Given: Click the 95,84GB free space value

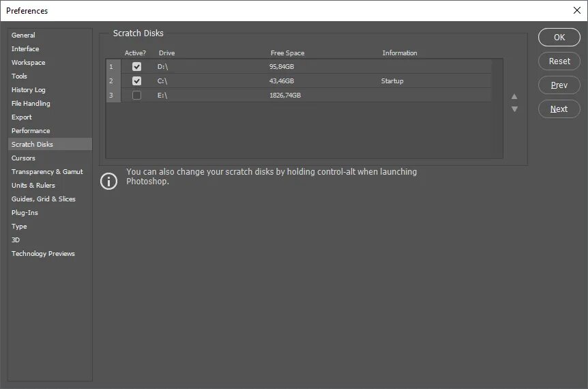Looking at the screenshot, I should pyautogui.click(x=282, y=67).
